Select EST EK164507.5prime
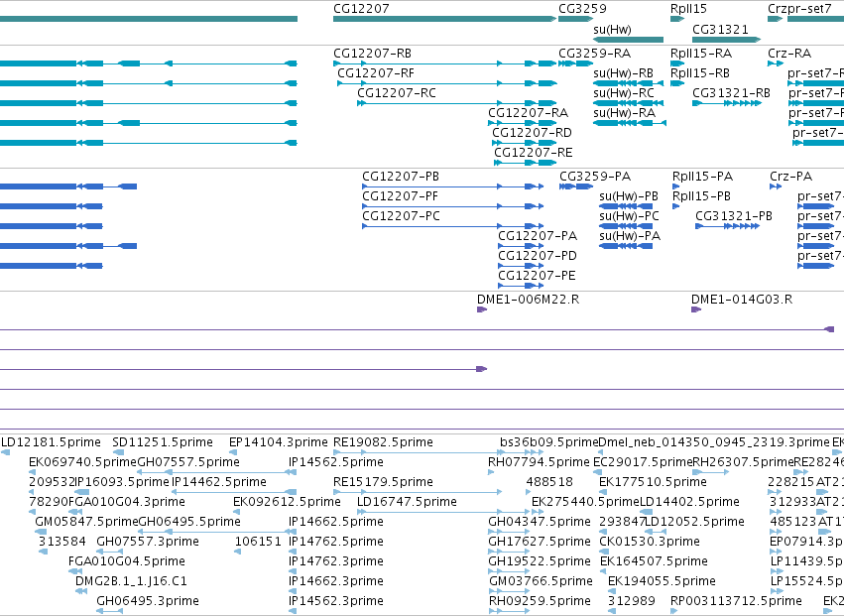844x616 pixels. [654, 561]
